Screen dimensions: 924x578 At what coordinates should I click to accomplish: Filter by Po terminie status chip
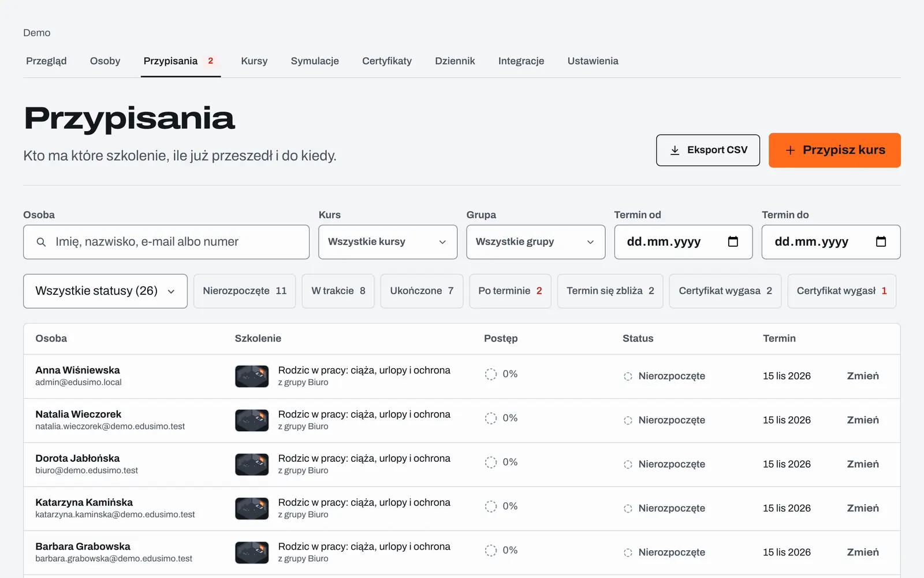[x=510, y=291]
